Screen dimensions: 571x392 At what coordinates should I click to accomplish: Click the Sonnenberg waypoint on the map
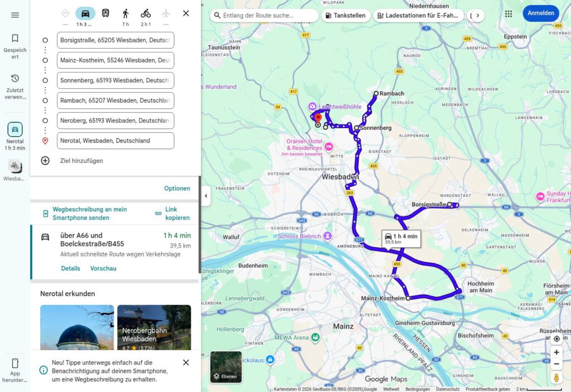356,128
